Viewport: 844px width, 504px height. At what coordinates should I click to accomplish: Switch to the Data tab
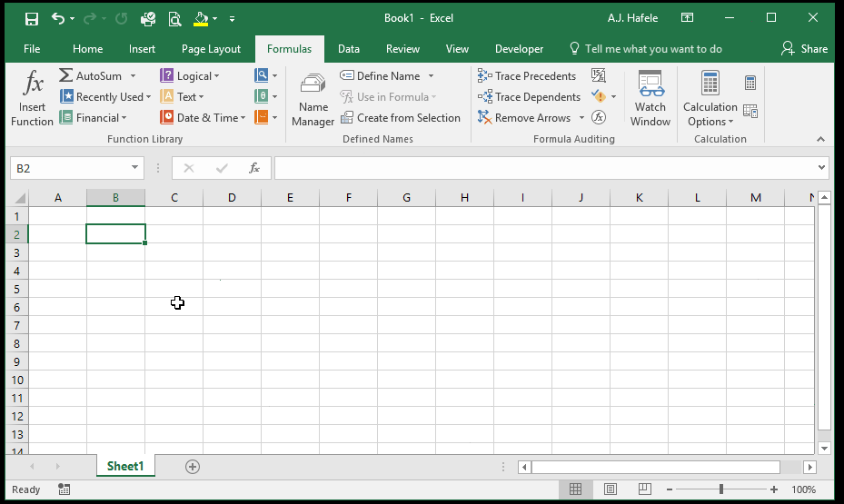(349, 49)
